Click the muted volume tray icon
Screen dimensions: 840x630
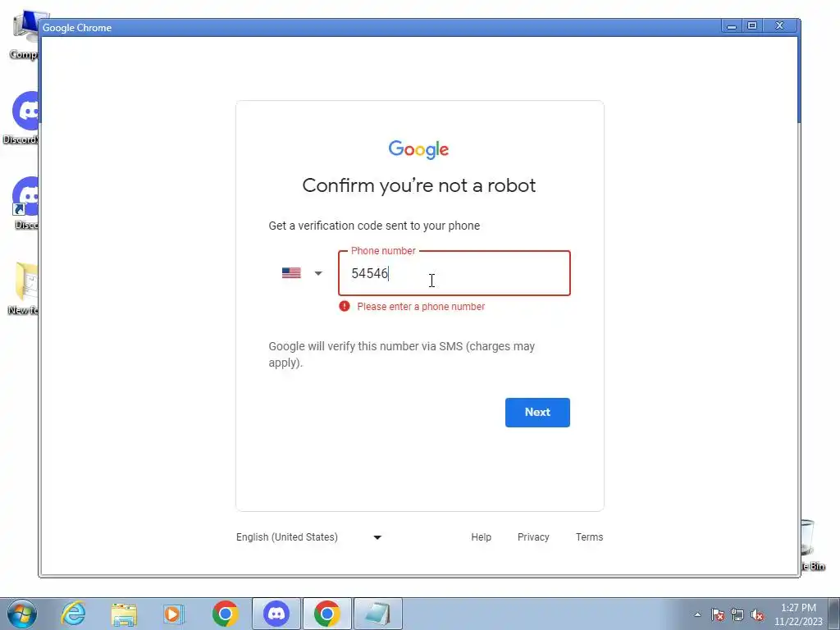[x=757, y=614]
